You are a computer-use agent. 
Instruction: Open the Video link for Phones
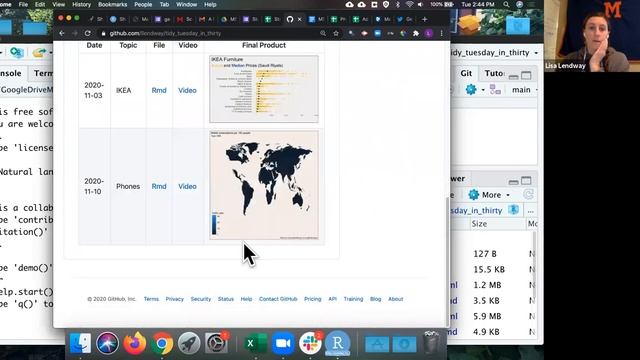[187, 186]
